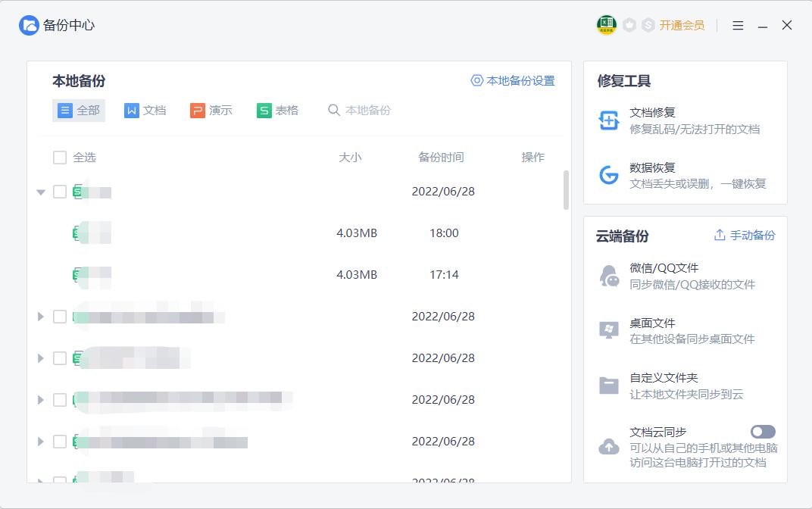This screenshot has height=509, width=812.
Task: Check the first backup file's checkbox
Action: tap(59, 192)
